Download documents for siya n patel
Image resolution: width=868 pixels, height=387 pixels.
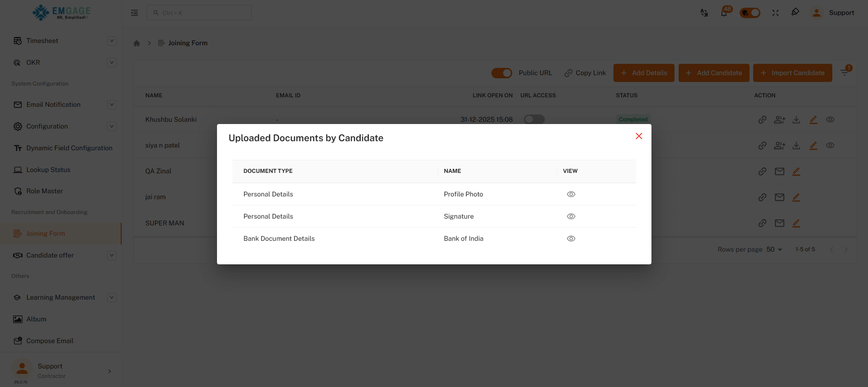pos(797,145)
